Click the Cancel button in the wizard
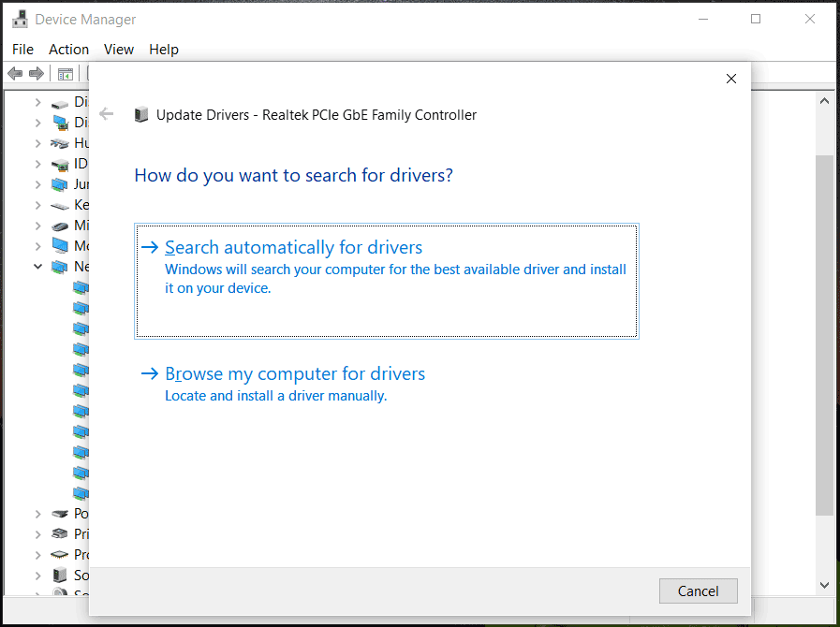The image size is (840, 627). [698, 591]
